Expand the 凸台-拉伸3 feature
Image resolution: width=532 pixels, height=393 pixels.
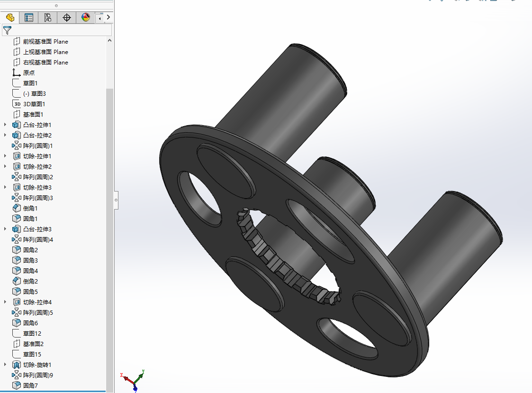[5, 229]
